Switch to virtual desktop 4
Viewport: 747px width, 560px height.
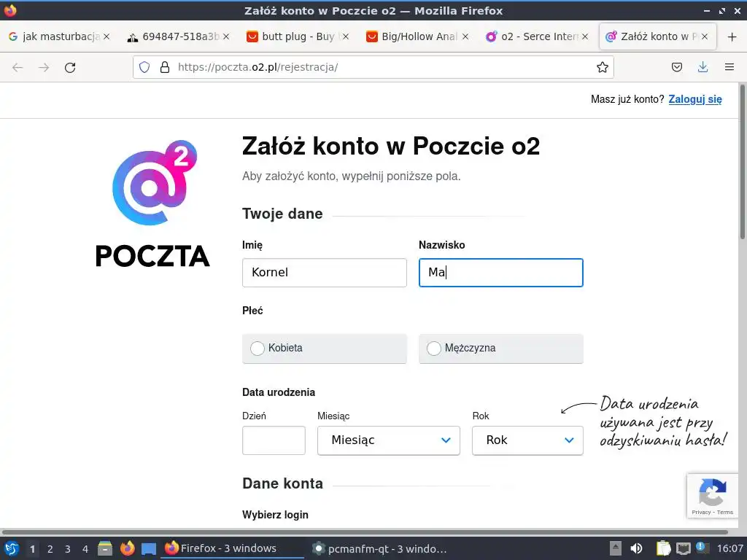(x=85, y=549)
